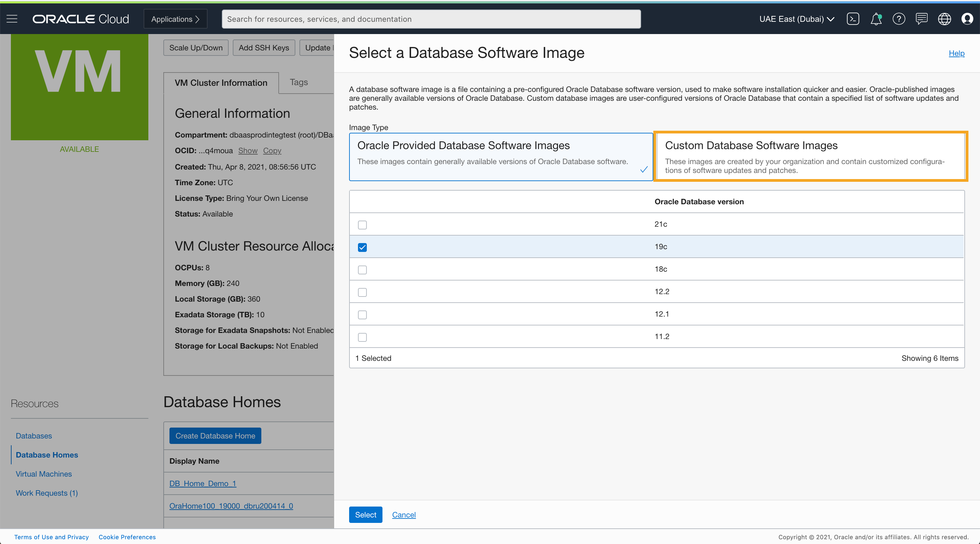
Task: Expand the Applications menu
Action: [175, 19]
